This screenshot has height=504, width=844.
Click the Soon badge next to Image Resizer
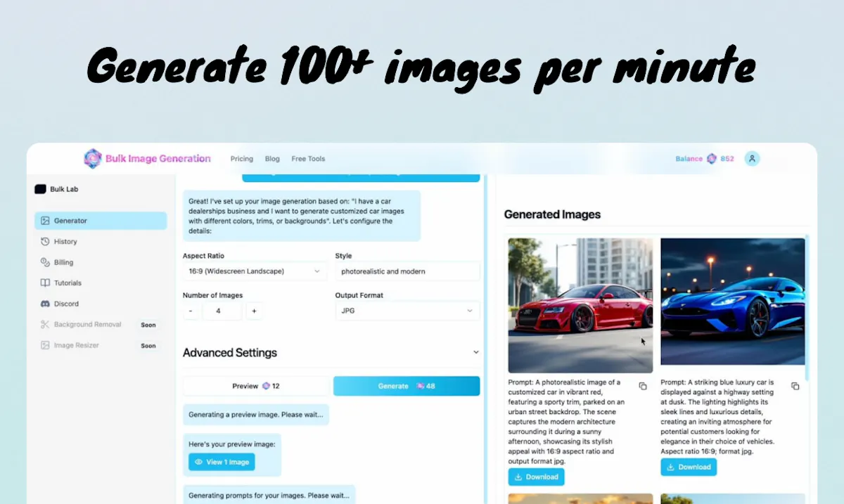tap(148, 346)
